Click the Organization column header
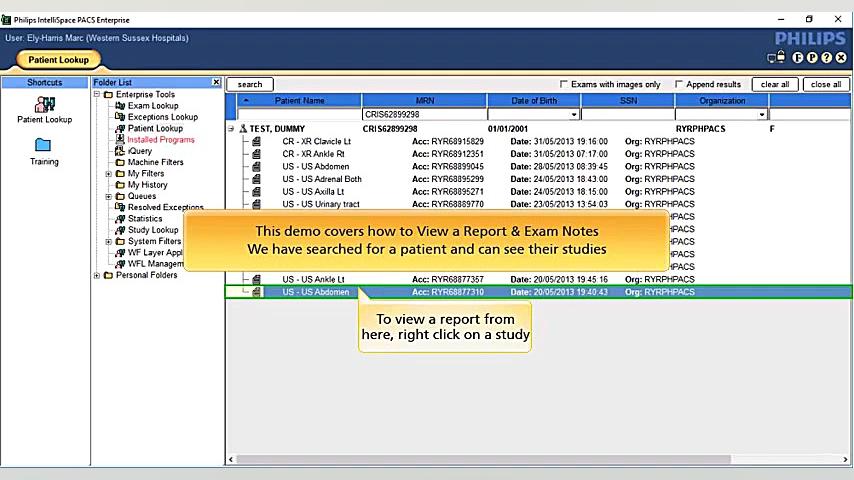 (722, 100)
